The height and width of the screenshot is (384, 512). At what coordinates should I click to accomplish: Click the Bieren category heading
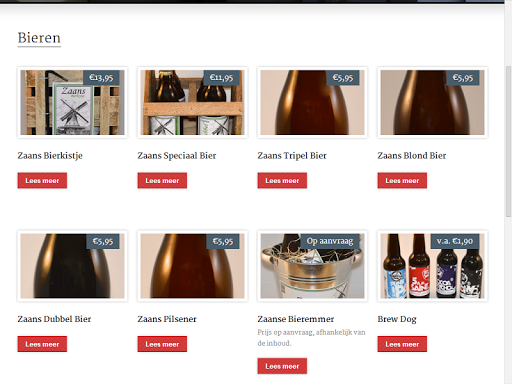[39, 38]
